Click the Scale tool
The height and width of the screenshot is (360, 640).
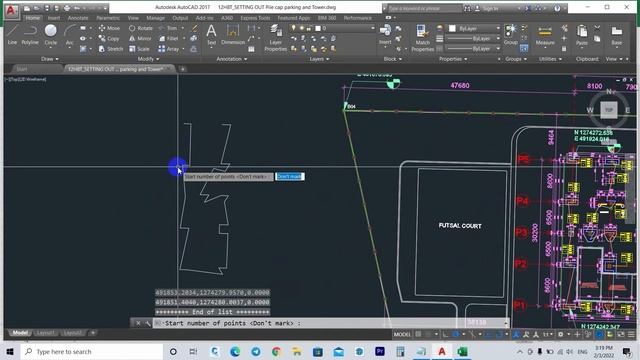tap(139, 49)
